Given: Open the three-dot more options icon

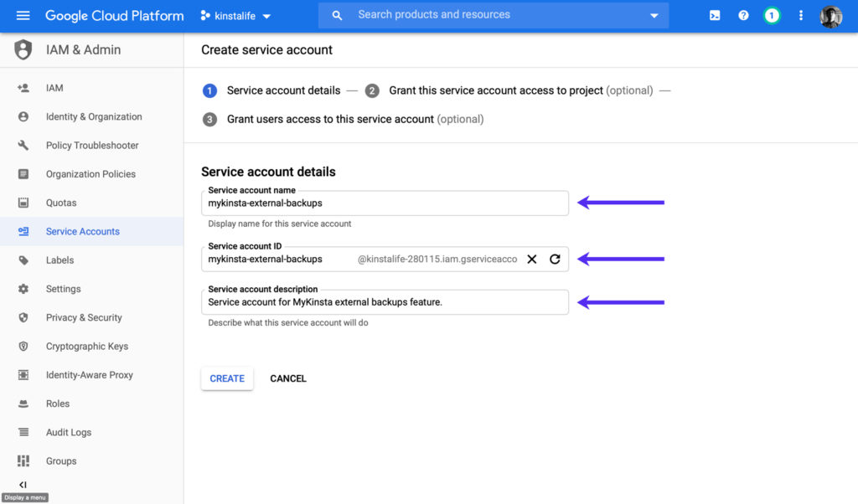Looking at the screenshot, I should (800, 15).
